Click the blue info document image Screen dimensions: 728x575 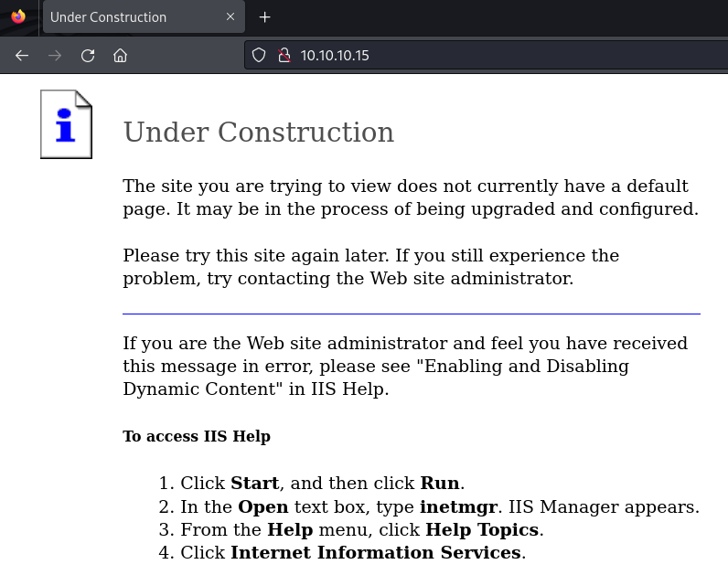(x=67, y=124)
